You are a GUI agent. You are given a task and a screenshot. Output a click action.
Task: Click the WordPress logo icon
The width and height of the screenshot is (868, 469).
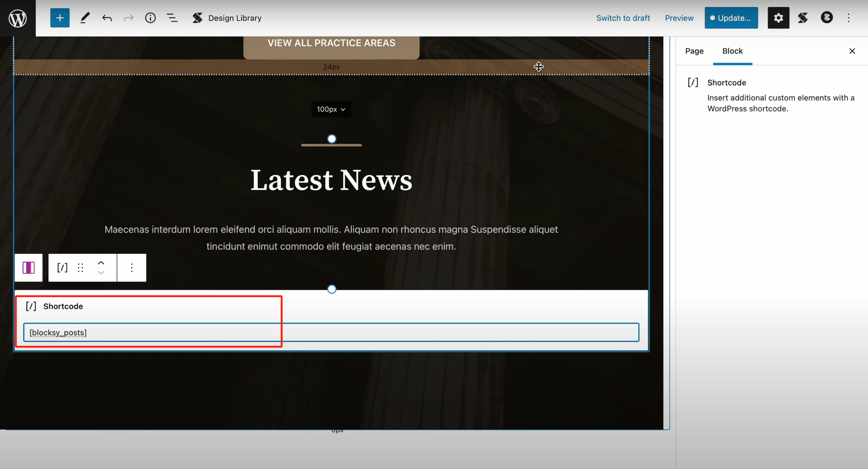click(x=18, y=18)
